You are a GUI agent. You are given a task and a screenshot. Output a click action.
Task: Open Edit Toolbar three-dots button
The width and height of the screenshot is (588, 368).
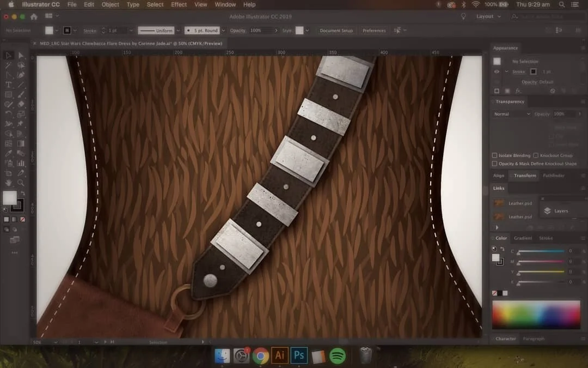15,253
